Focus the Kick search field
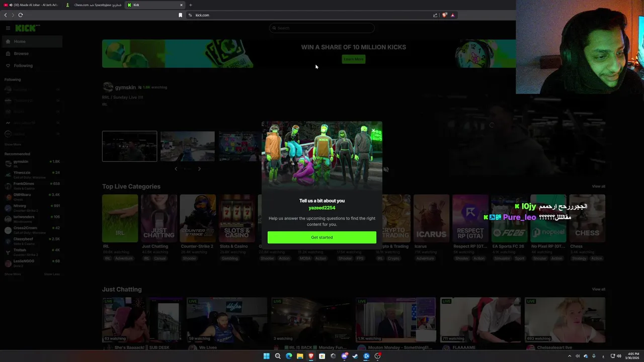The width and height of the screenshot is (644, 362). (x=322, y=28)
